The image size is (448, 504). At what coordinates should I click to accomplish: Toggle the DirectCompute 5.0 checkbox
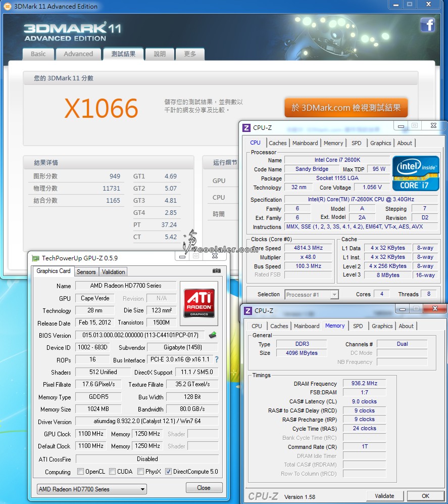[168, 472]
